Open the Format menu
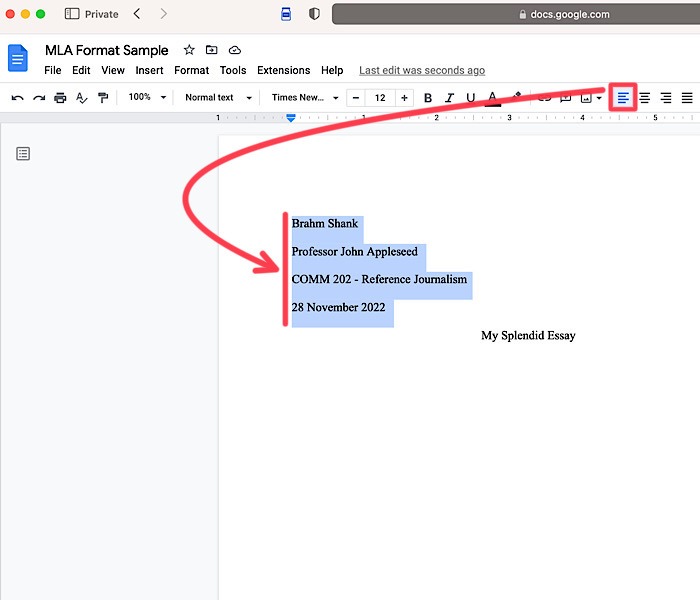The image size is (700, 600). point(191,71)
